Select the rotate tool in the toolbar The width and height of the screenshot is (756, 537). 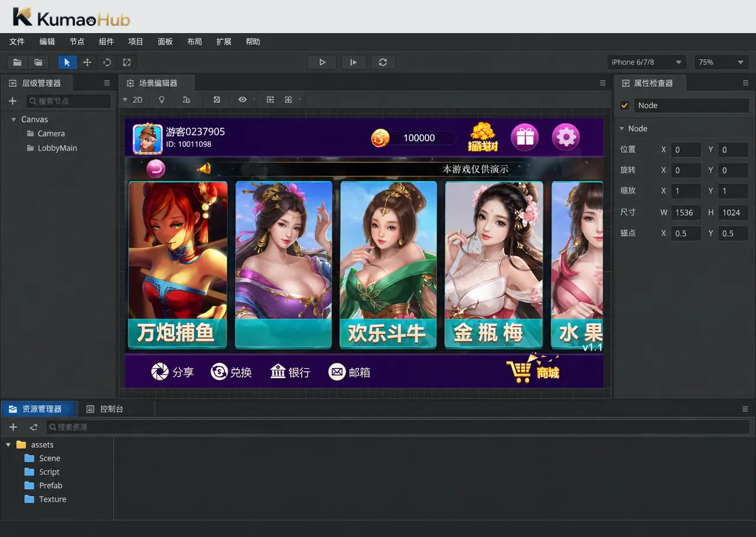(x=107, y=62)
